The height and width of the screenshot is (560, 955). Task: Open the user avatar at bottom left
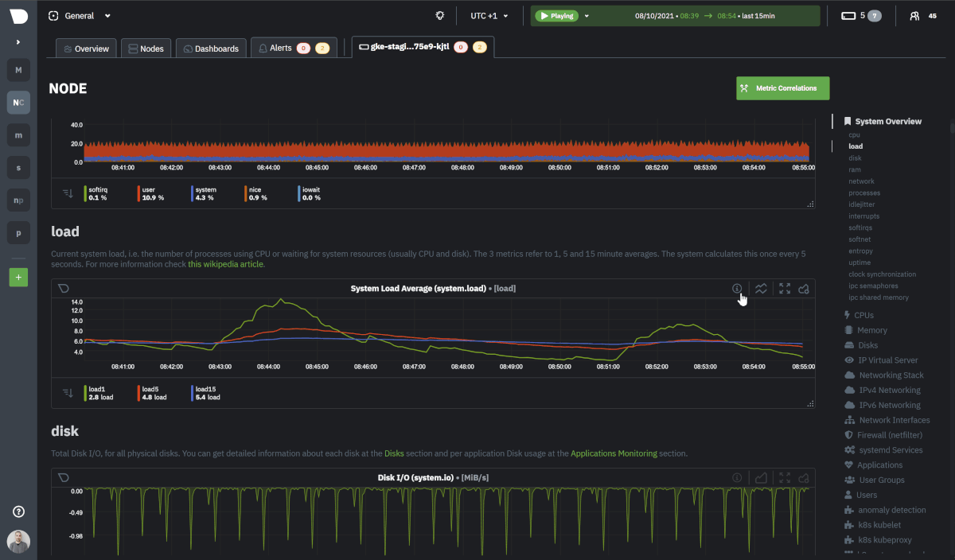click(x=18, y=542)
